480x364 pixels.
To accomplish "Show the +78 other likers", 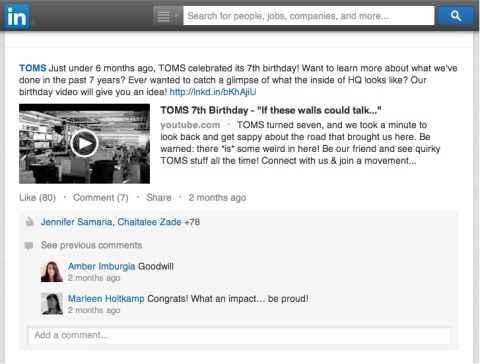I will 192,222.
